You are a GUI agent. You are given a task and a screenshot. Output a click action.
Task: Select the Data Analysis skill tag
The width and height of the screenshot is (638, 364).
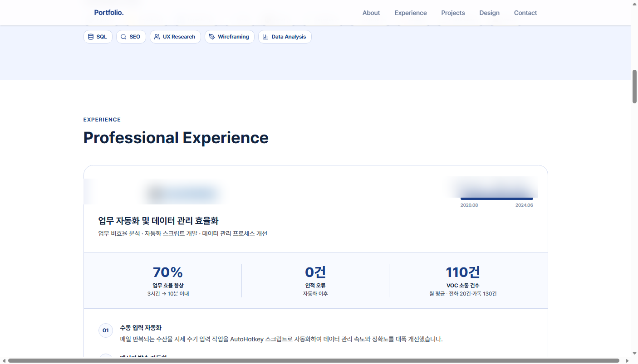(x=285, y=37)
